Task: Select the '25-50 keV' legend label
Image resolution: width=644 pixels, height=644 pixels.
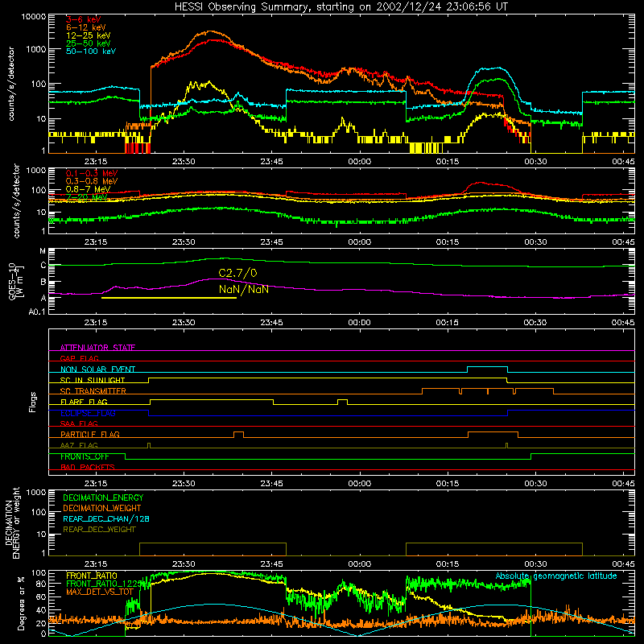Action: tap(88, 43)
